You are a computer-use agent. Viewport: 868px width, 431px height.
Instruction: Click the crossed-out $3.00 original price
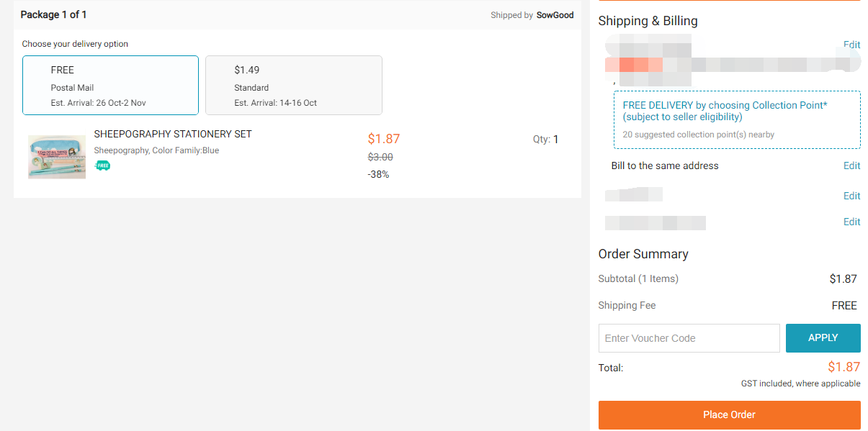tap(380, 157)
